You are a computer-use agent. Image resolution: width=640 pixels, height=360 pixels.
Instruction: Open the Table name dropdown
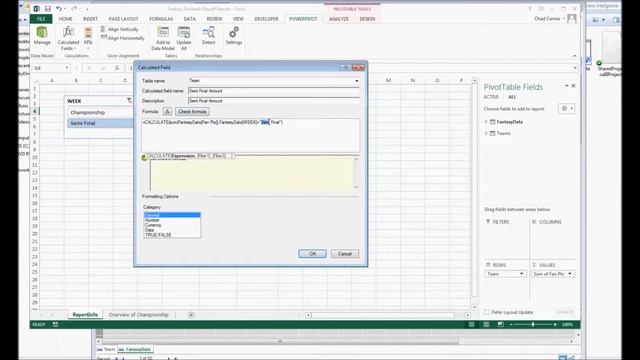pos(356,81)
